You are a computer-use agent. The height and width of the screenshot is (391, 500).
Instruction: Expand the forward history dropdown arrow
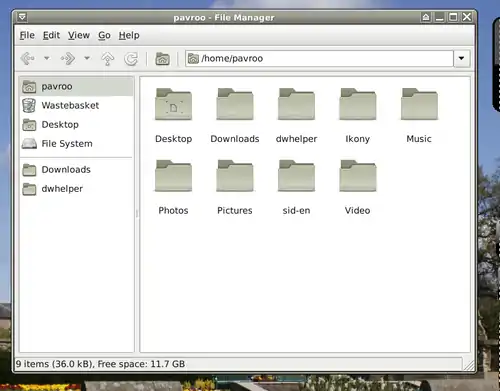(x=87, y=58)
